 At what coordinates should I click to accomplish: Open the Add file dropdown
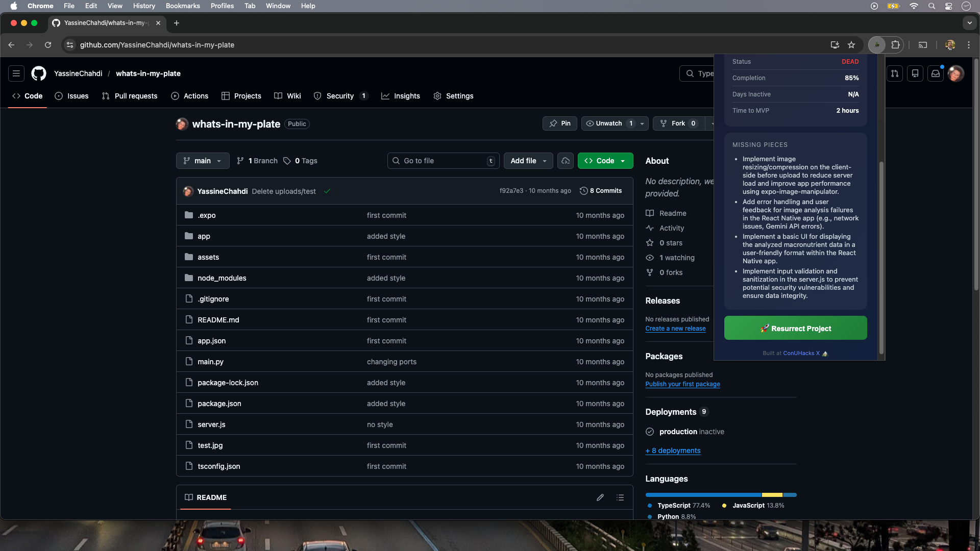click(528, 161)
